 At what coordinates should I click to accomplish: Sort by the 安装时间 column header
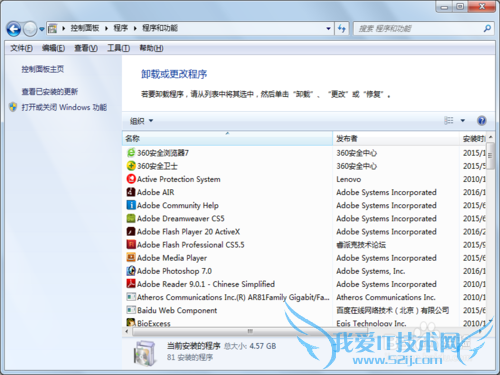(x=473, y=139)
